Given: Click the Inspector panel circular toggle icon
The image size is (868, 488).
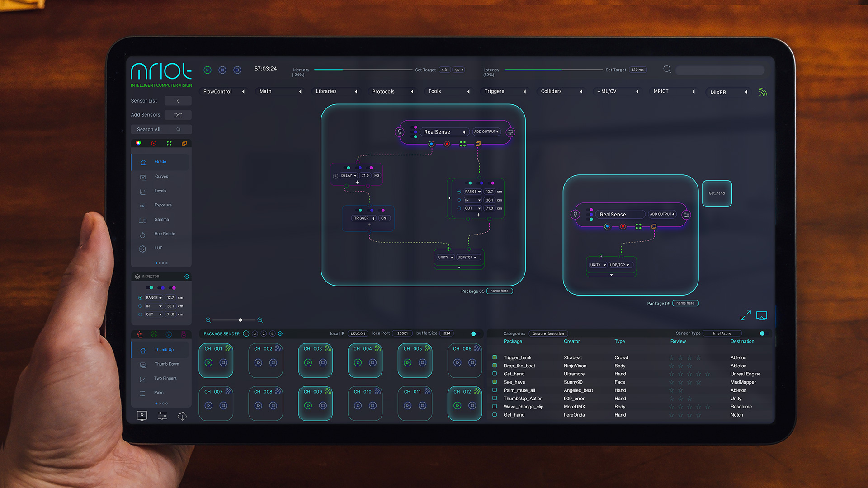Looking at the screenshot, I should pyautogui.click(x=187, y=277).
